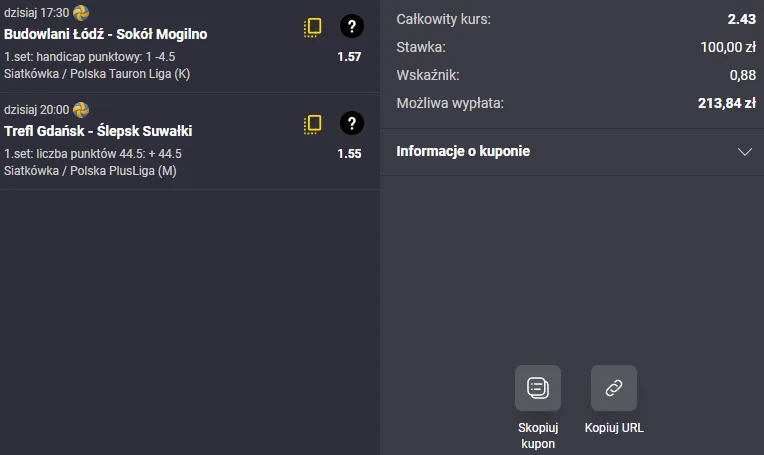Click Siatkówka / Polska Tauron Liga (K) text
The height and width of the screenshot is (455, 764).
[97, 74]
